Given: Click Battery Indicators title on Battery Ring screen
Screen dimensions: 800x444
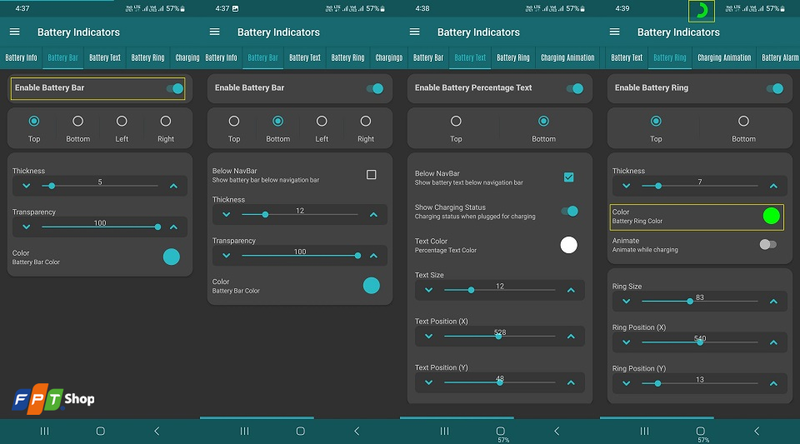Looking at the screenshot, I should click(678, 32).
